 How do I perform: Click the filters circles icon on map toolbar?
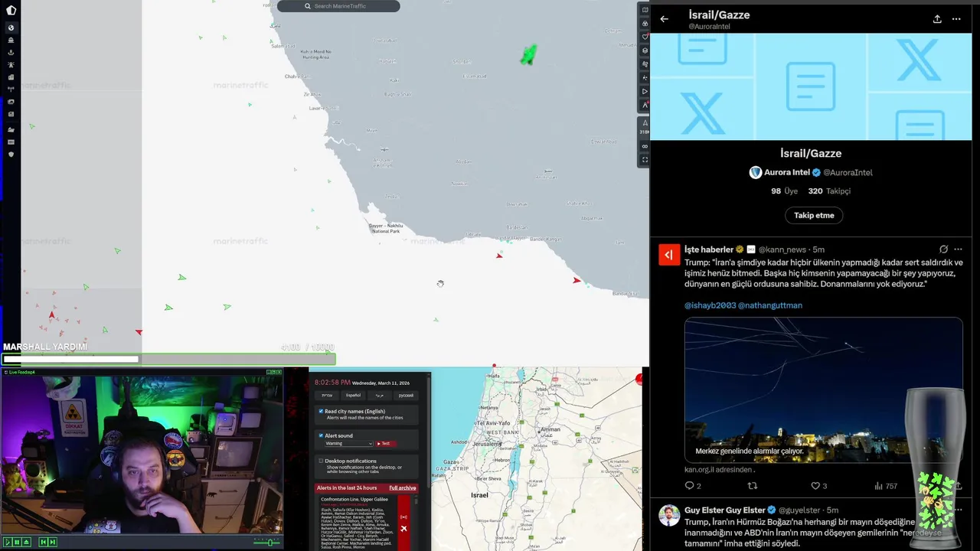click(645, 24)
